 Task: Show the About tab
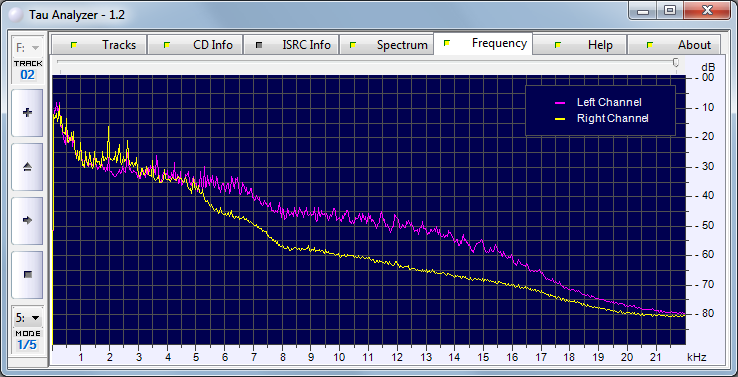[674, 45]
